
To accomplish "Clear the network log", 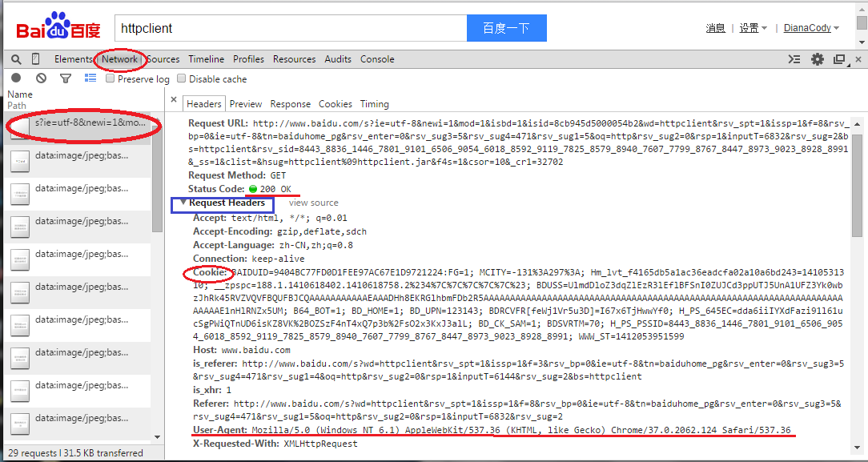I will tap(41, 78).
